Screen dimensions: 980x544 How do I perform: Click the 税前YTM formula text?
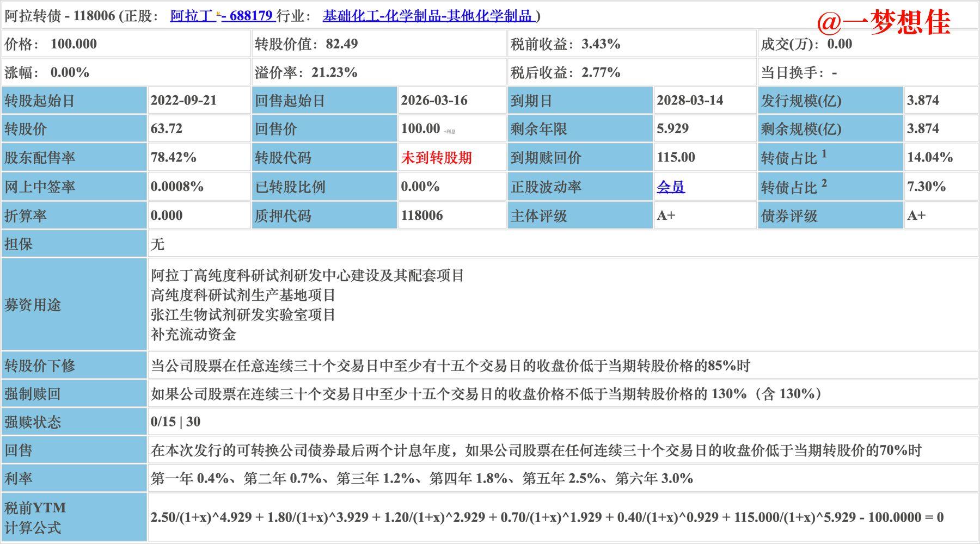tap(547, 517)
